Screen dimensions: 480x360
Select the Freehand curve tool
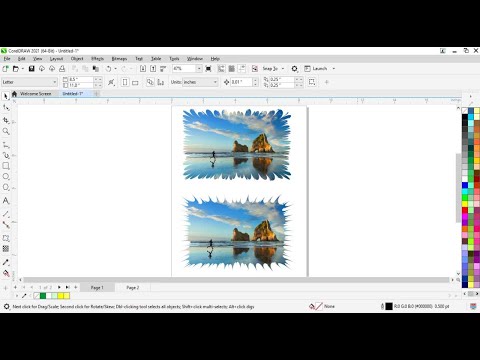[x=6, y=144]
